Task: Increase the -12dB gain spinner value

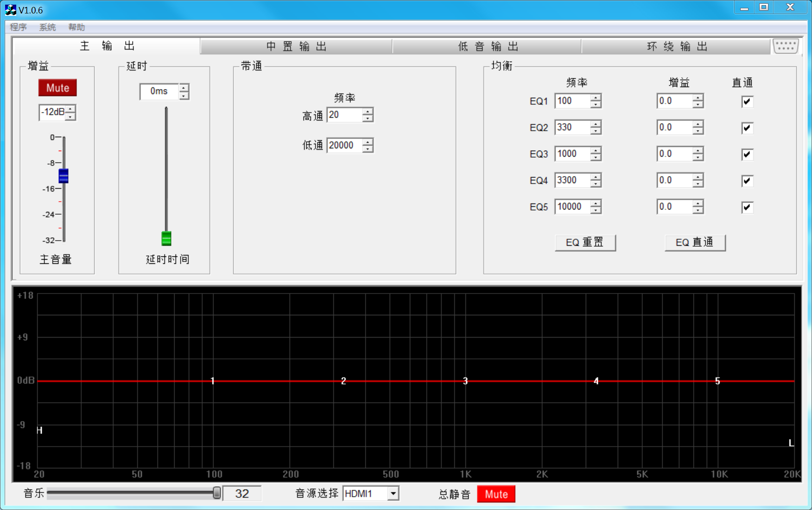Action: pos(70,108)
